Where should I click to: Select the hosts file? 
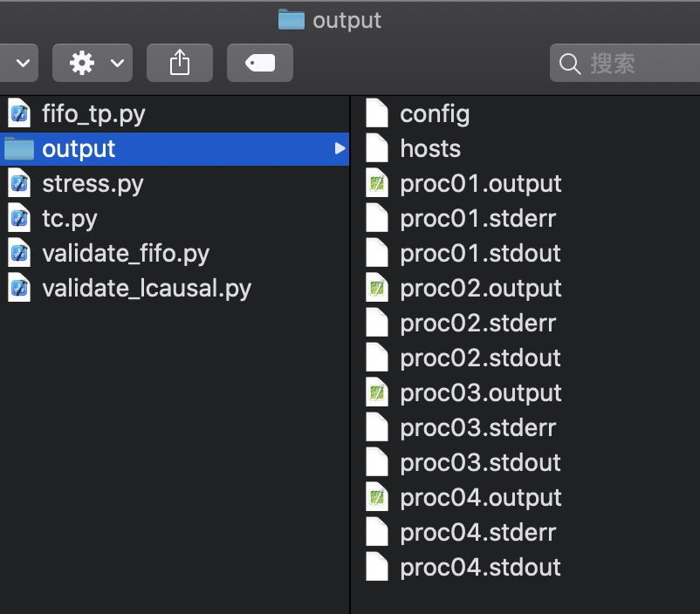coord(429,148)
